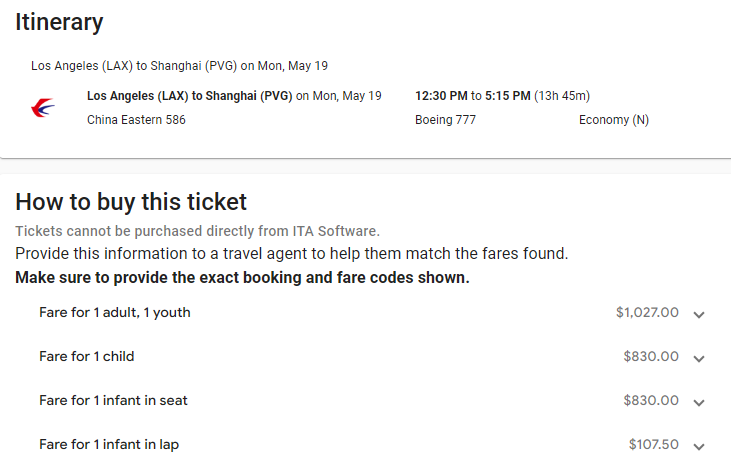Click the 'Fare for 1 adult, 1 youth' row label
The image size is (731, 457).
tap(115, 313)
